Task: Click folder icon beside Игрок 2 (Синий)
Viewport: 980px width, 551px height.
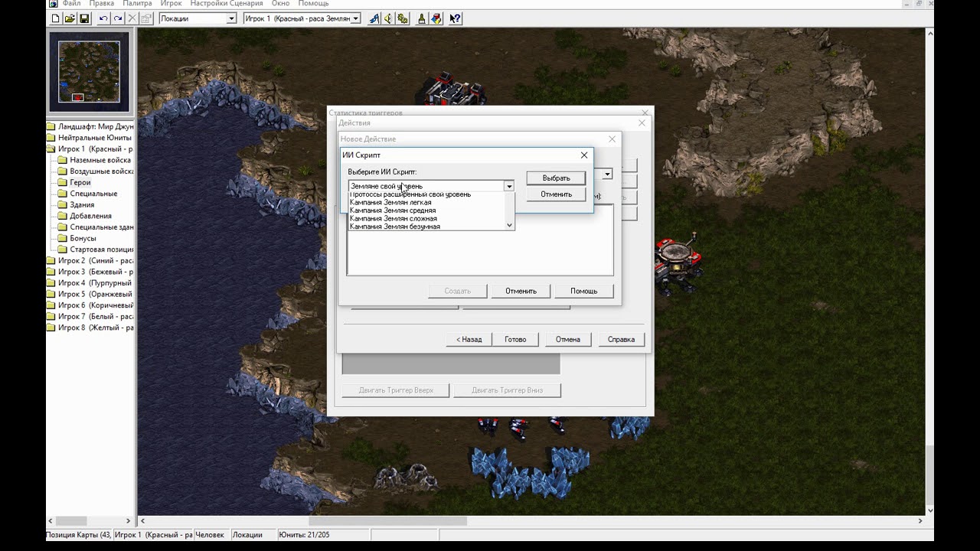Action: 51,260
